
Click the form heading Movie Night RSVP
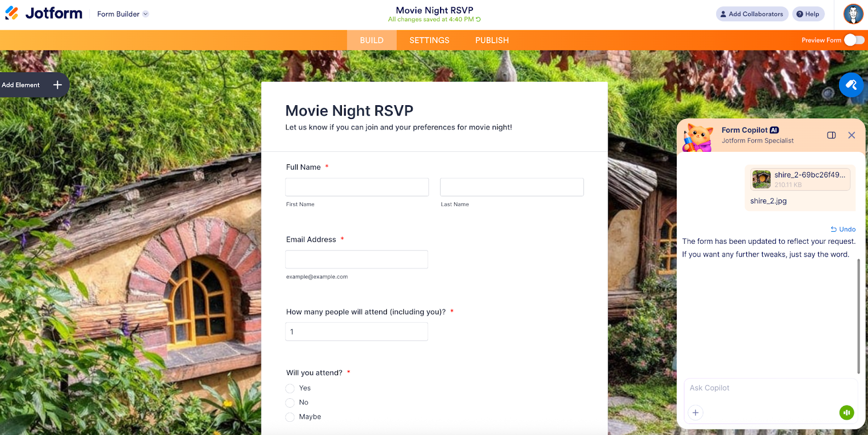[349, 111]
